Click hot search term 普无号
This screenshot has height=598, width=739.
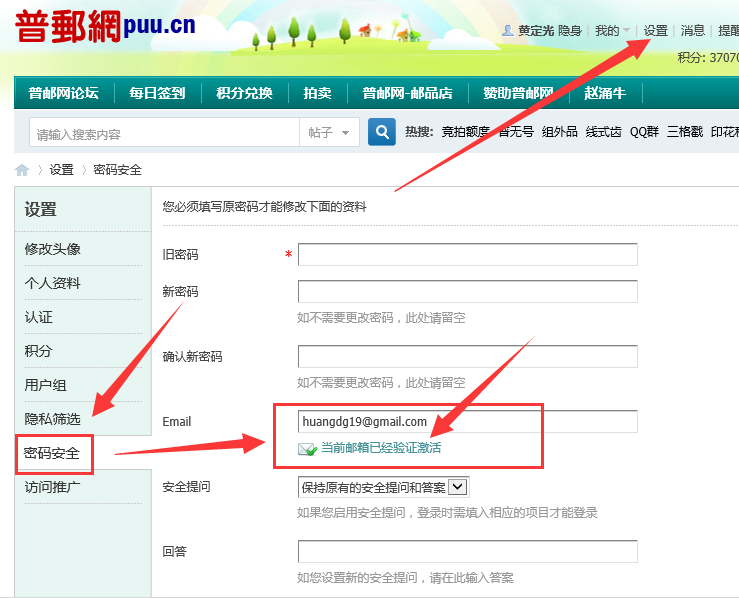click(516, 132)
